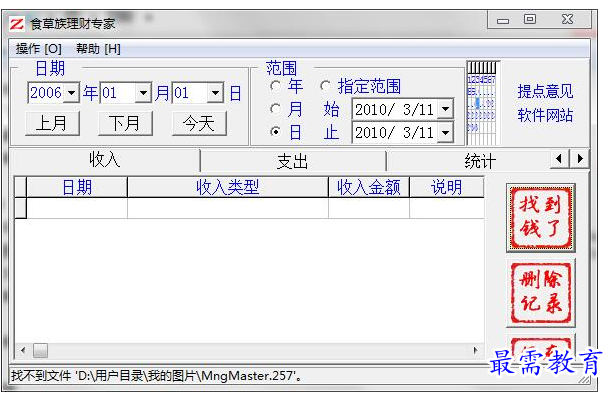611x394 pixels.
Task: Switch to the 统计 tab
Action: point(479,161)
